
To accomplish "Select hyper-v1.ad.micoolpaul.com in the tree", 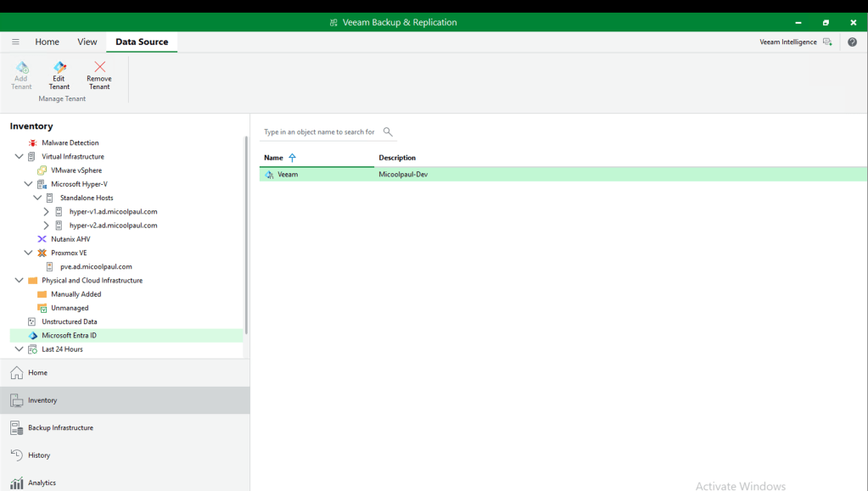I will coord(113,211).
